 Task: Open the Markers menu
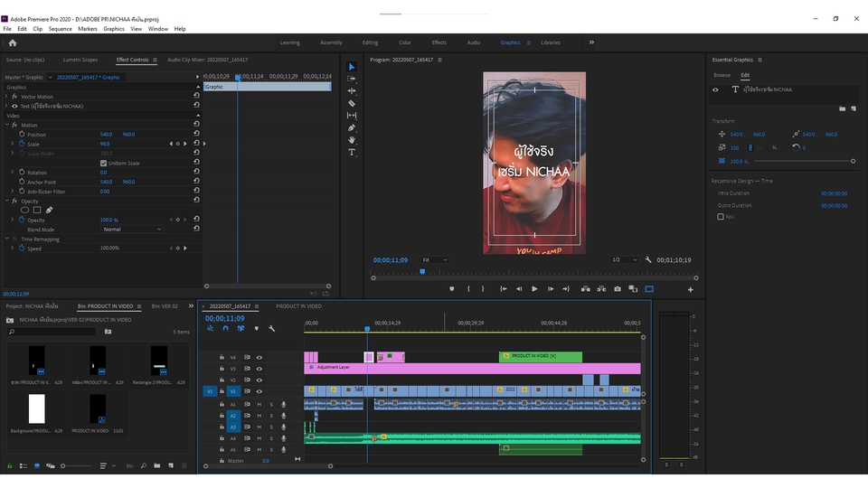coord(88,29)
